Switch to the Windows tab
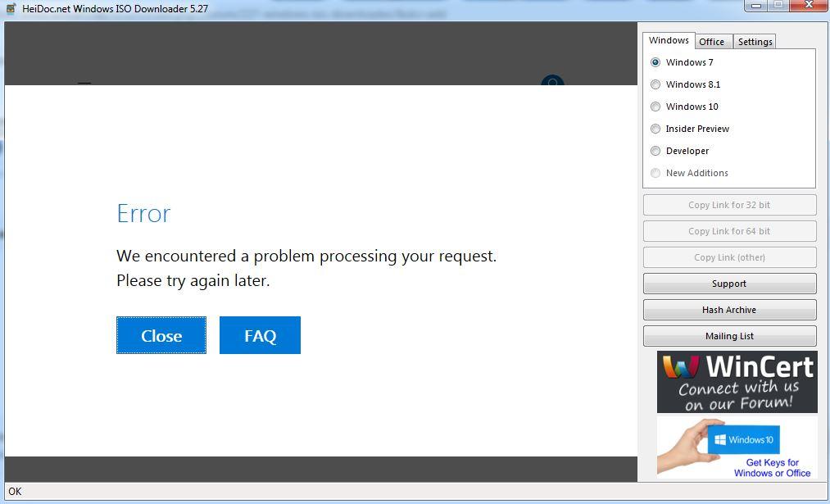Screen dimensions: 830x504 669,40
